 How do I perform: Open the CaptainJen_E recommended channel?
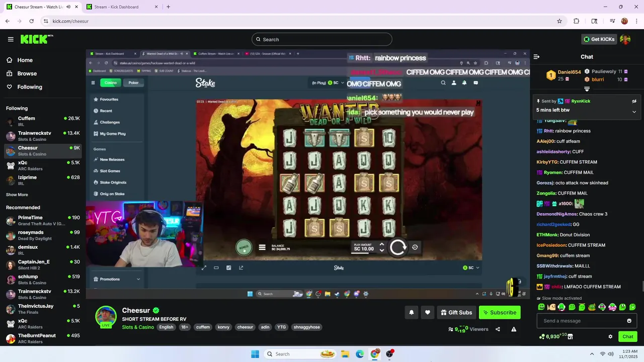[x=43, y=264]
